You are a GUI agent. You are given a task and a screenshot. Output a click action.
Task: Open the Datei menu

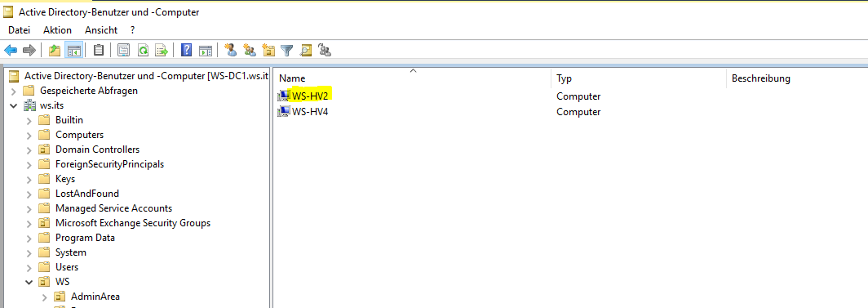tap(19, 30)
